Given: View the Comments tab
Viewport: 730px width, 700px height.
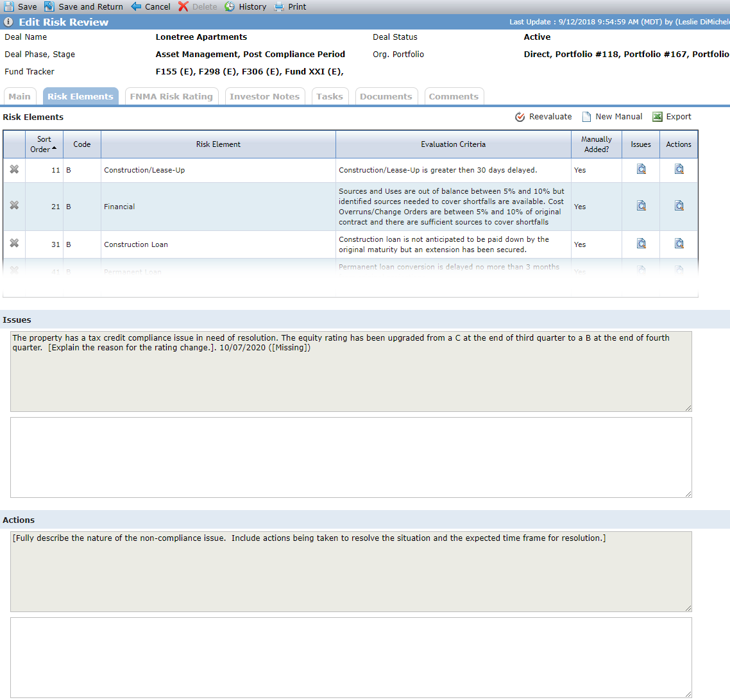Looking at the screenshot, I should (454, 96).
